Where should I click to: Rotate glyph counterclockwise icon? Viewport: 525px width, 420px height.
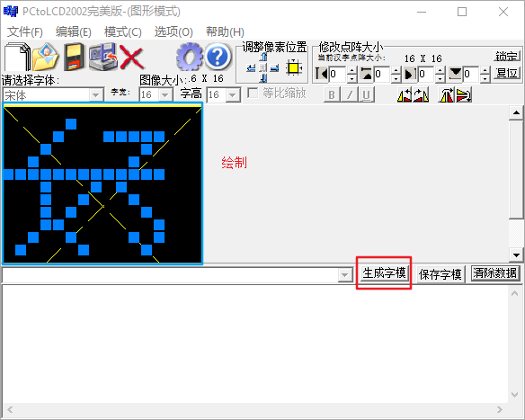click(x=405, y=94)
